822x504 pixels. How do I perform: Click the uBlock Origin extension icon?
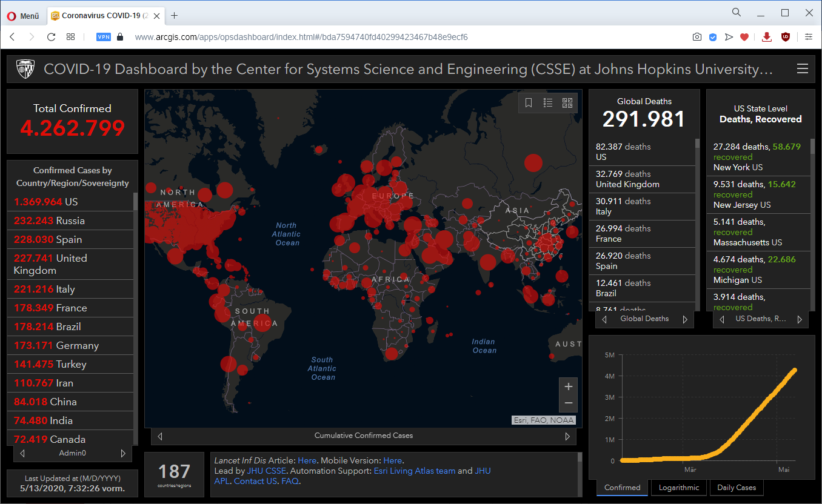[786, 37]
